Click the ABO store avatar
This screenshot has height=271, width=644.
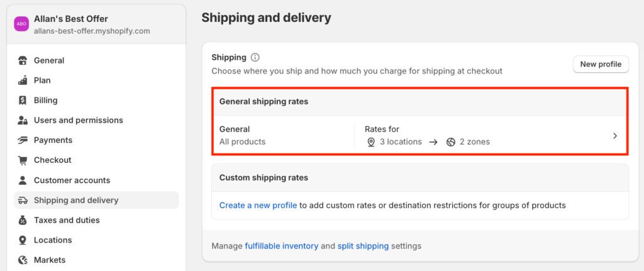tap(22, 24)
